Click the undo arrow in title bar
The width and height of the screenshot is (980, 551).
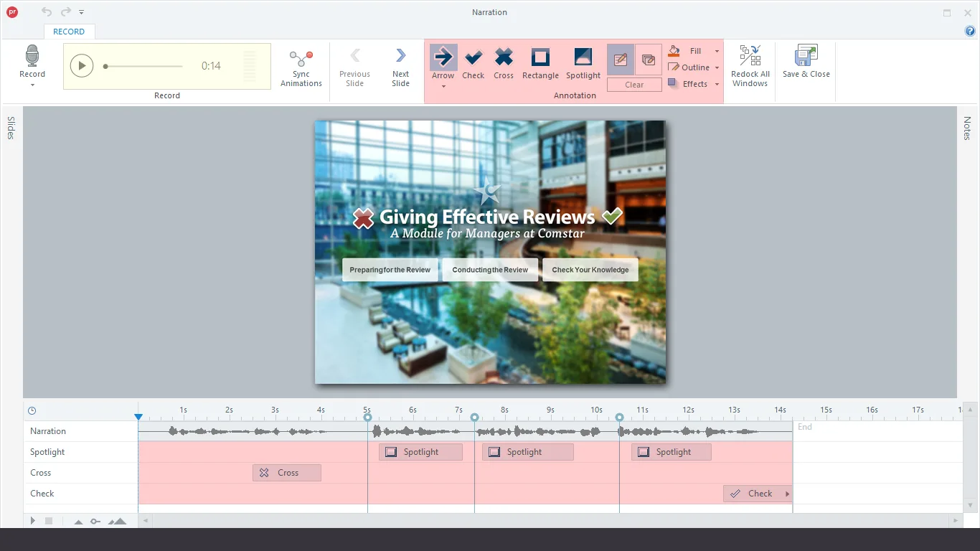point(47,12)
